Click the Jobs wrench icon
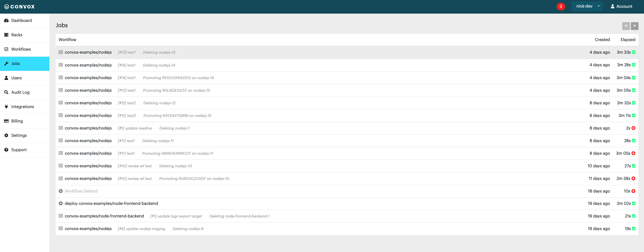The height and width of the screenshot is (252, 644). (x=6, y=64)
